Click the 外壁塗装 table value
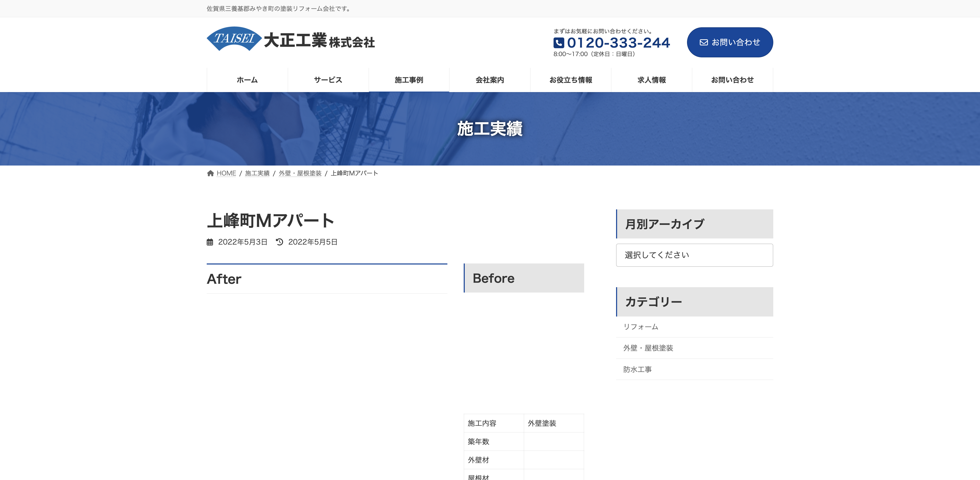Screen dimensions: 980x480 coord(554,423)
